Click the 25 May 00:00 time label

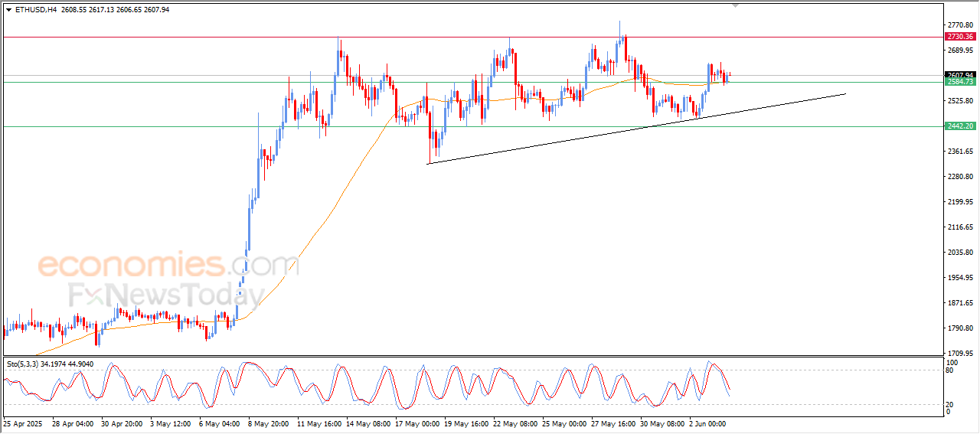click(563, 423)
